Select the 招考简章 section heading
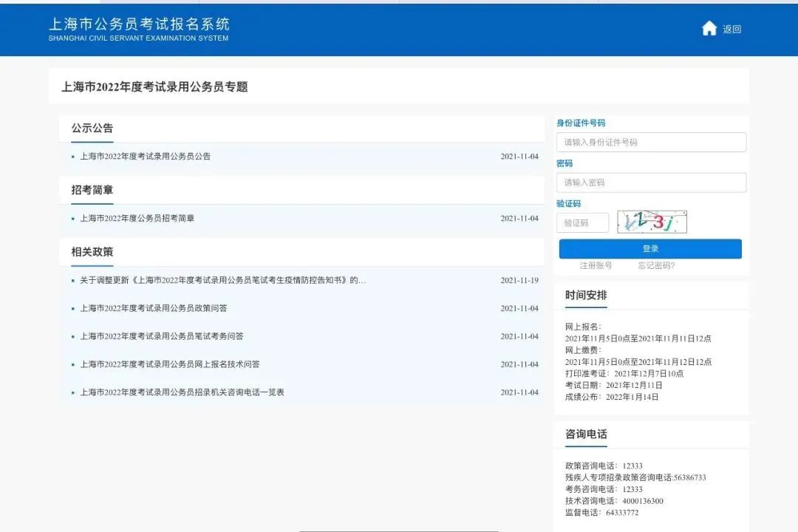798x532 pixels. click(91, 189)
